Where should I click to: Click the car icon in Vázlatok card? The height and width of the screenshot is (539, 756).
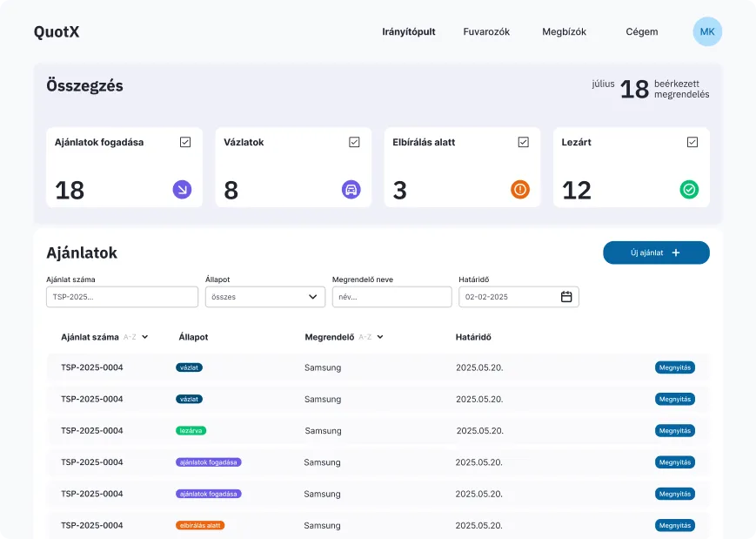click(x=351, y=189)
